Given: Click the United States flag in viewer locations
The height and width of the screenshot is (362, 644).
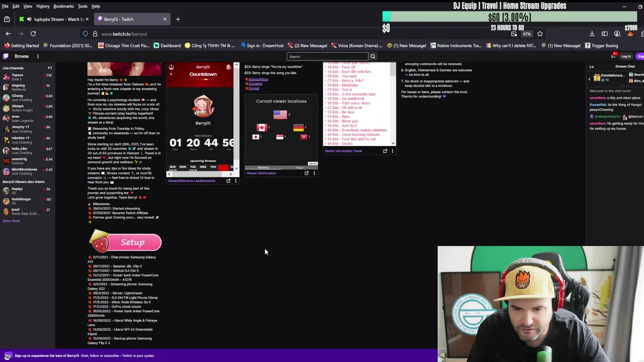Looking at the screenshot, I should (x=280, y=115).
